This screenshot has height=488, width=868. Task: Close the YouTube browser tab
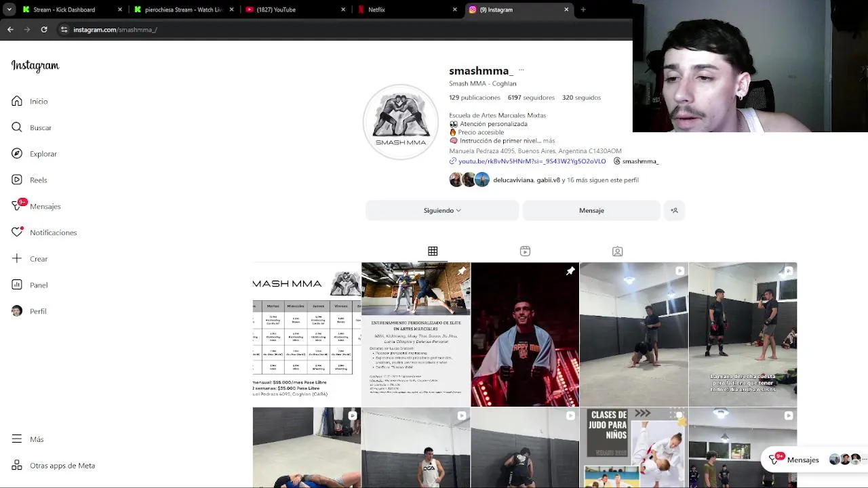coord(343,9)
